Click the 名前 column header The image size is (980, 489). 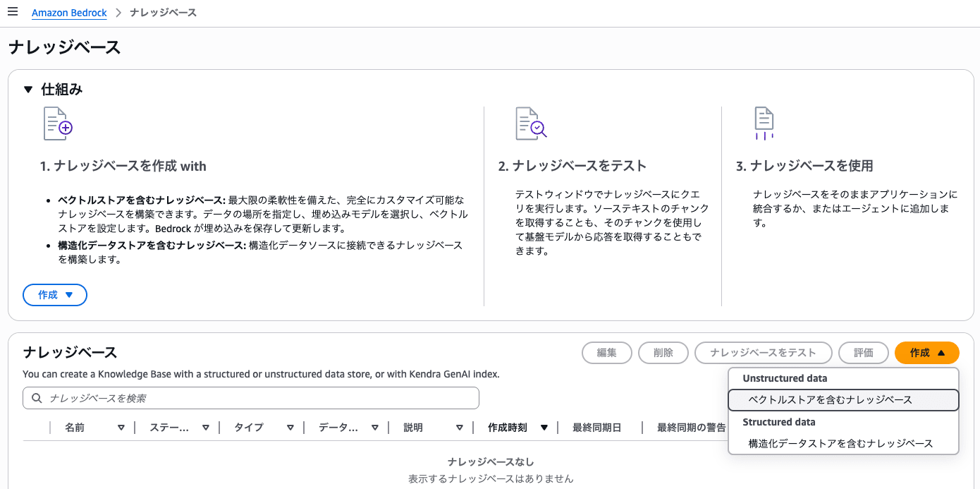(x=75, y=428)
